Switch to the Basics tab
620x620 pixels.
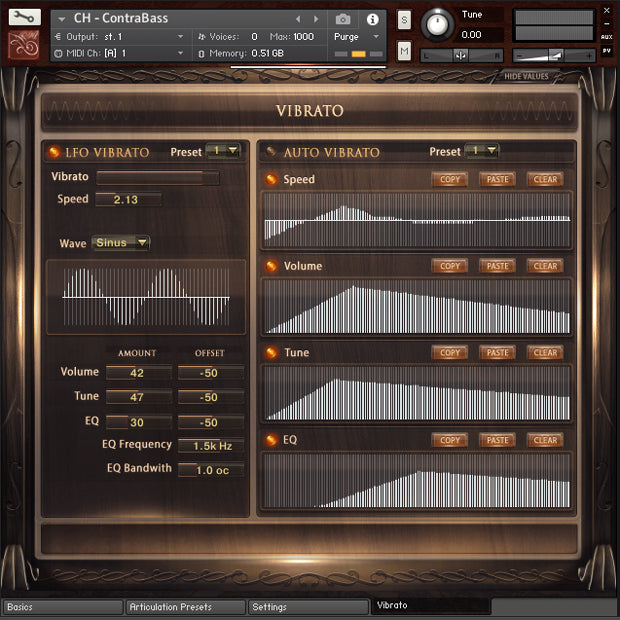pyautogui.click(x=62, y=607)
